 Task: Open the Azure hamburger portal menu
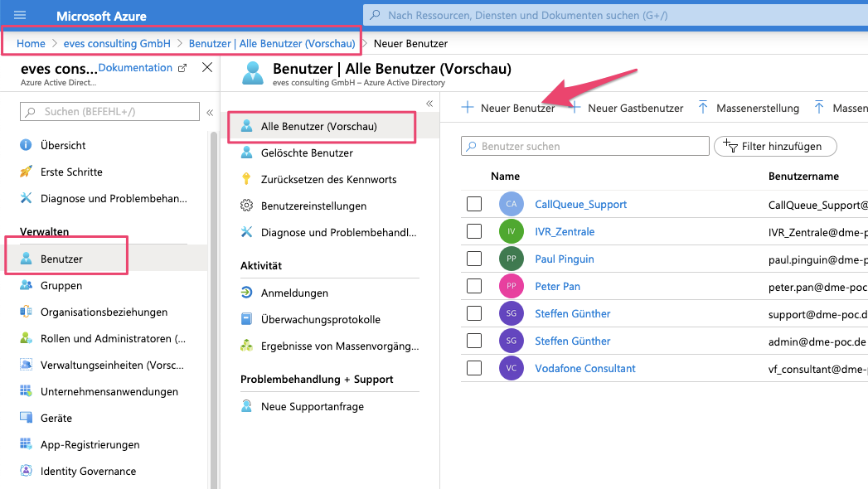pyautogui.click(x=20, y=16)
